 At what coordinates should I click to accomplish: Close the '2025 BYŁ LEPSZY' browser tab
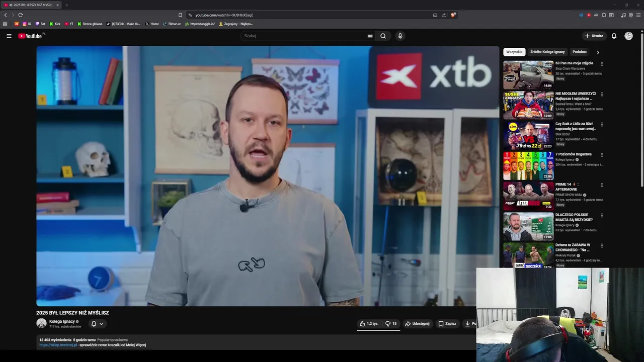pos(57,5)
